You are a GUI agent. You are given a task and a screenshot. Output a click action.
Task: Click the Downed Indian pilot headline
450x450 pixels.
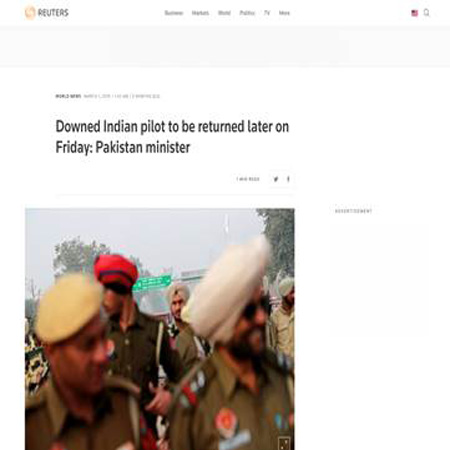coord(172,137)
